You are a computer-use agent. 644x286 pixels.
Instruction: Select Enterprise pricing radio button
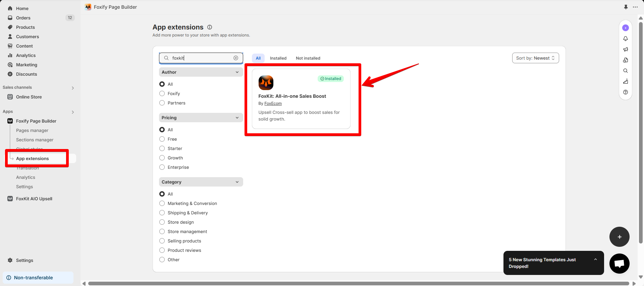[x=162, y=167]
